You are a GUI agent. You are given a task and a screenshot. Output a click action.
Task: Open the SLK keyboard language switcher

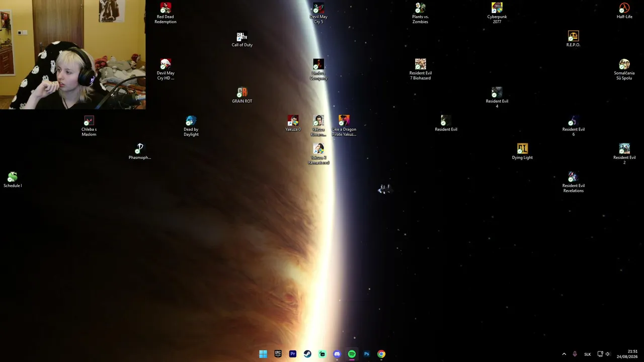[588, 354]
